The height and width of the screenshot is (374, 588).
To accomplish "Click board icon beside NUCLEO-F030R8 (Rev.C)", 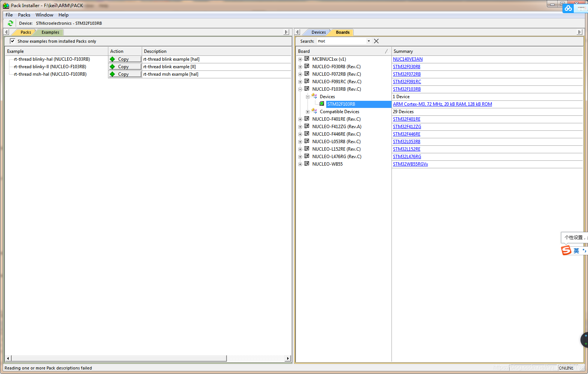I will 307,66.
